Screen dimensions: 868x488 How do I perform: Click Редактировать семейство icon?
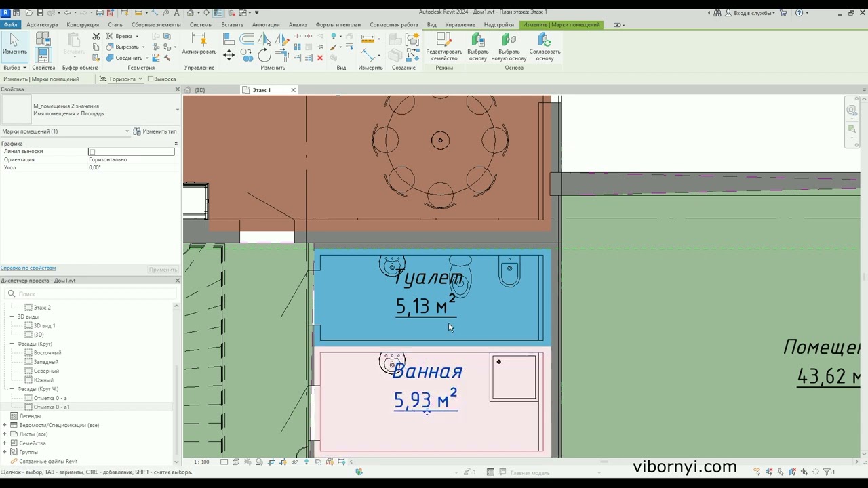(x=444, y=39)
